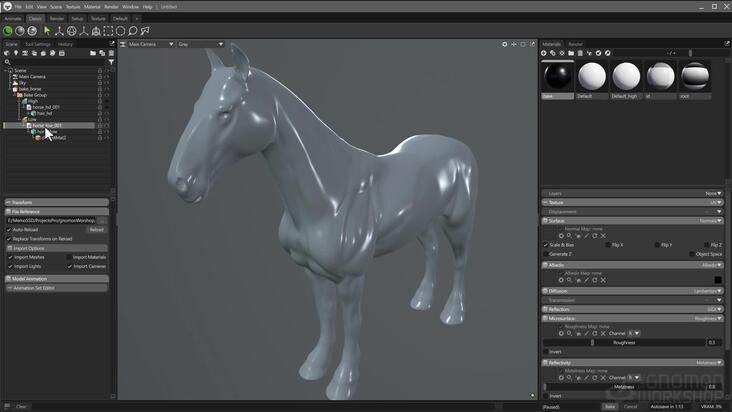The height and width of the screenshot is (412, 732).
Task: Click the Reload button
Action: [97, 230]
